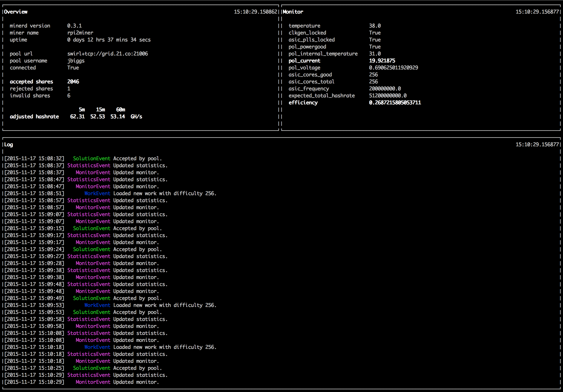Viewport: 563px width, 392px height.
Task: Click the pool url swirl+tcp://grid.21.co:21006
Action: tap(107, 54)
